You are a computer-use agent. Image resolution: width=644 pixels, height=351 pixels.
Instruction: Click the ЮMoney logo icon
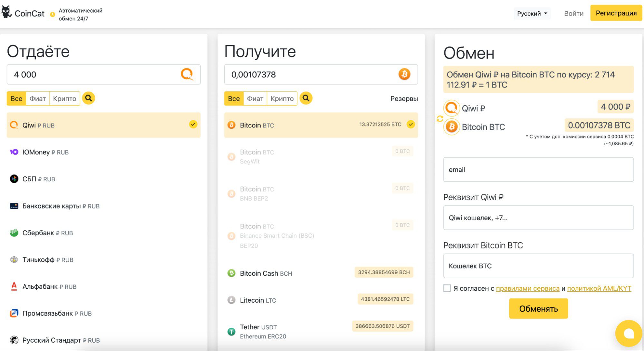click(x=14, y=152)
